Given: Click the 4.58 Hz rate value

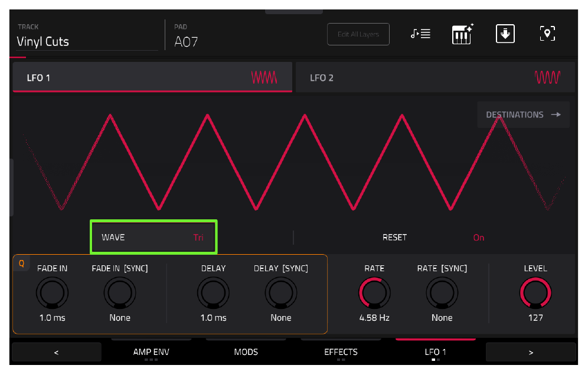Looking at the screenshot, I should (374, 318).
